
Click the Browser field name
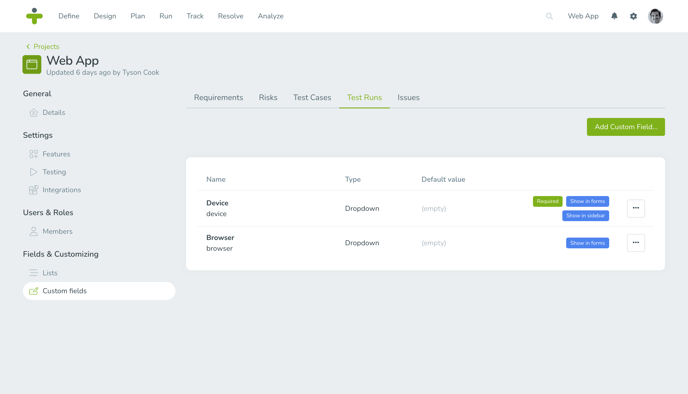click(x=220, y=238)
